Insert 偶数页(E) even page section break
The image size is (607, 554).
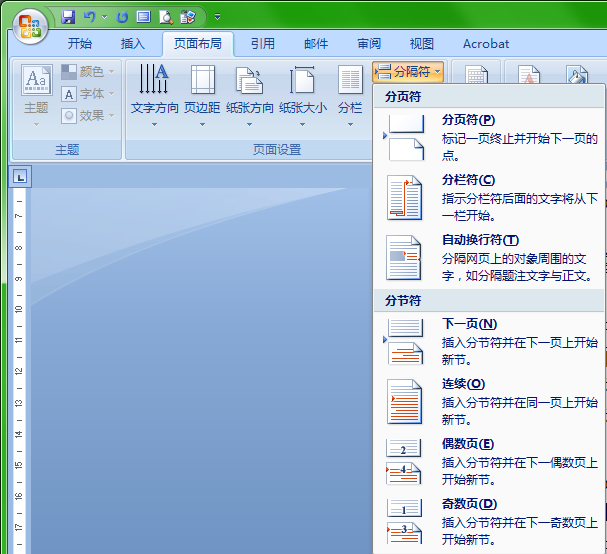489,462
